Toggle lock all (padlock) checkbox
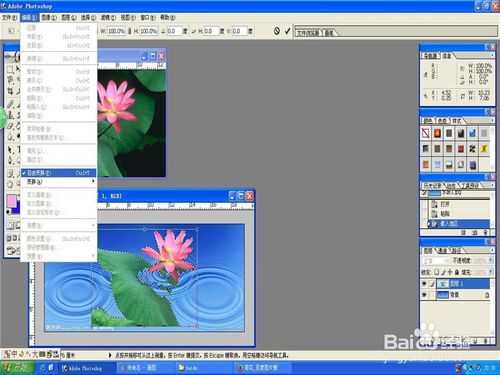 (457, 272)
